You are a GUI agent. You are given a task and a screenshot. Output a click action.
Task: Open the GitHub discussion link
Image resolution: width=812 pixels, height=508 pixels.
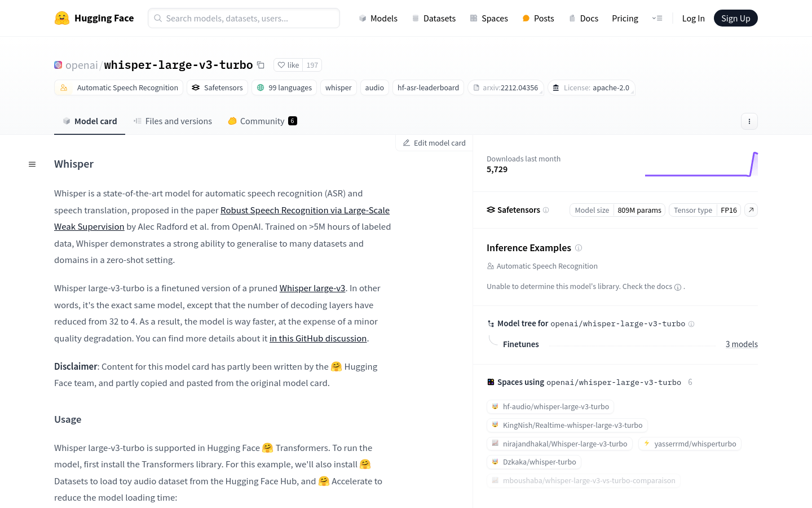click(318, 339)
